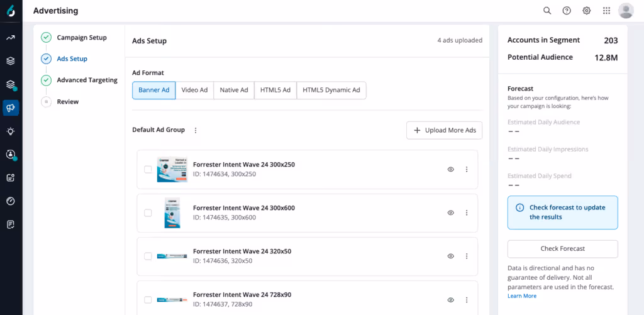The width and height of the screenshot is (644, 315).
Task: Click the "4 ads uploaded" text
Action: [x=460, y=40]
